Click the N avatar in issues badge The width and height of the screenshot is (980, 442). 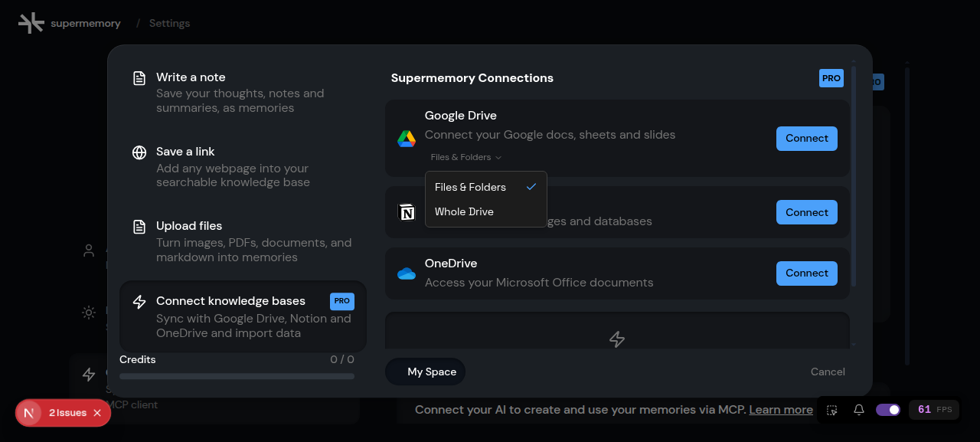29,413
